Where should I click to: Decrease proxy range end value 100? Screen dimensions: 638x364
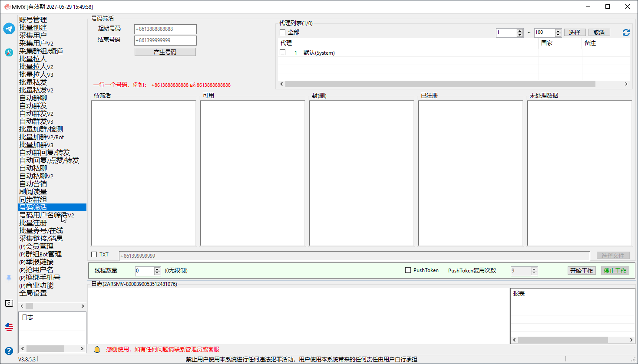coord(558,35)
